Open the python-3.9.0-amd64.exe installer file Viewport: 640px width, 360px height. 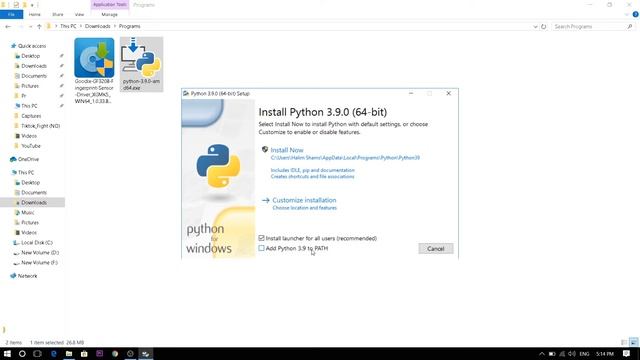pos(141,64)
